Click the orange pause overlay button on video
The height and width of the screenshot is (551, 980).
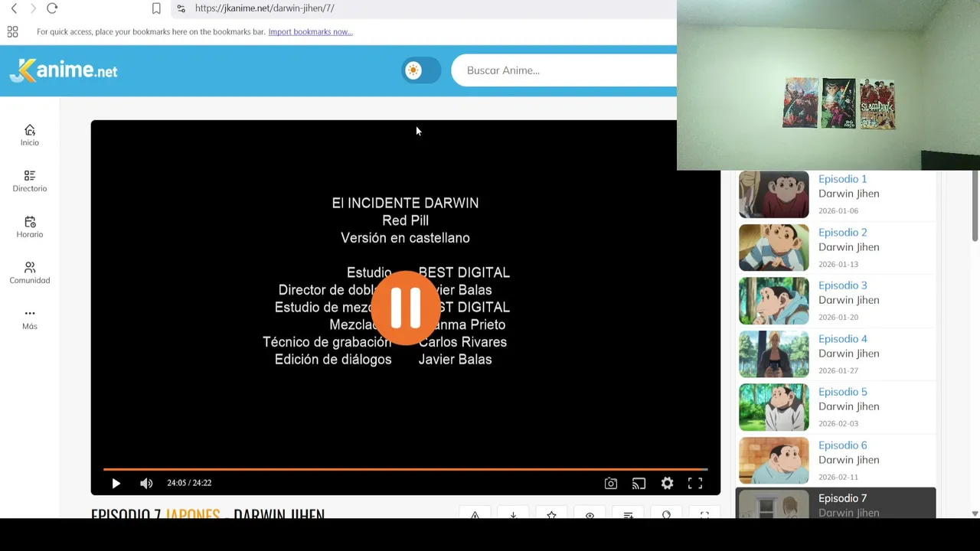[405, 308]
